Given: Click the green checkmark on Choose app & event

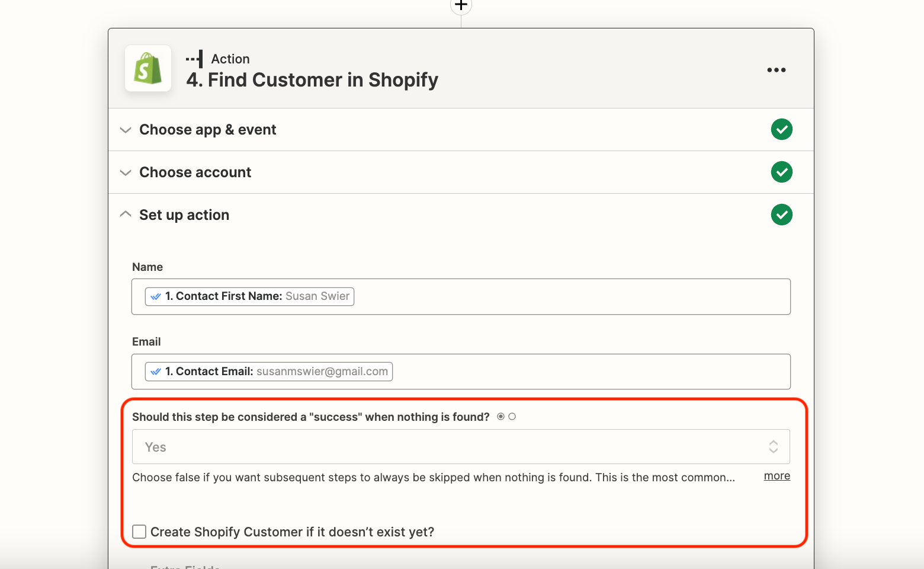Looking at the screenshot, I should click(781, 129).
